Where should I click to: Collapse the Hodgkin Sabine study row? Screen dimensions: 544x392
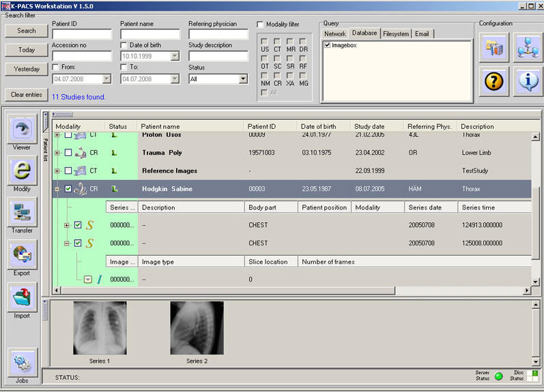pos(57,189)
